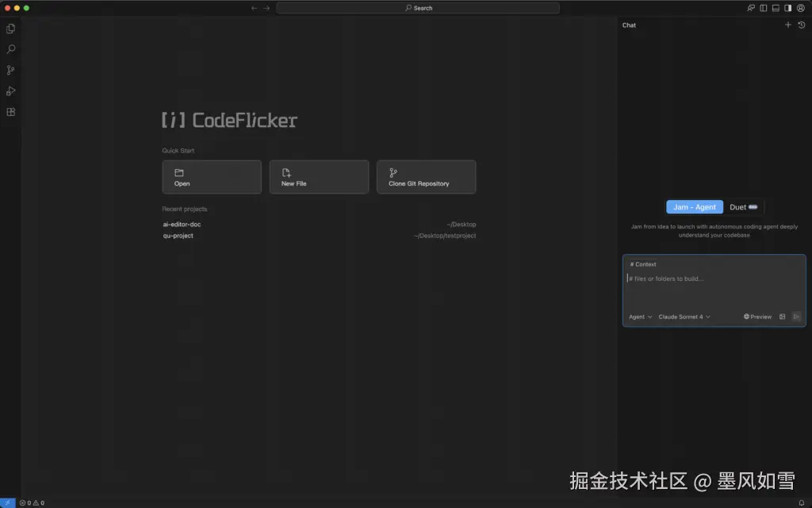Click the send message arrow button
Screen dimensions: 812x508
[x=796, y=317]
